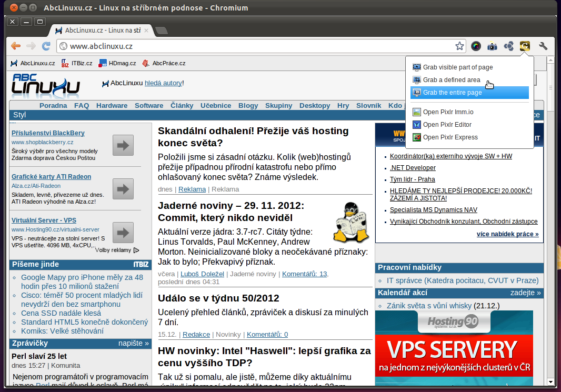Select Open Pixlr Express

click(x=469, y=137)
